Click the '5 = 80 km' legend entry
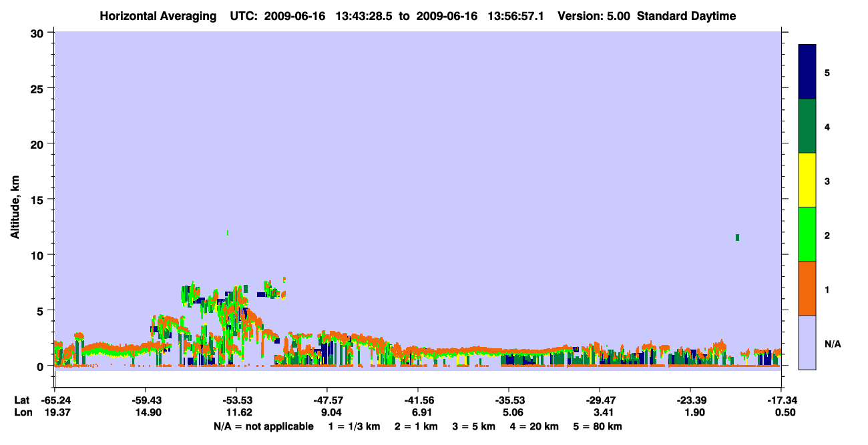The width and height of the screenshot is (868, 445). coord(598,426)
